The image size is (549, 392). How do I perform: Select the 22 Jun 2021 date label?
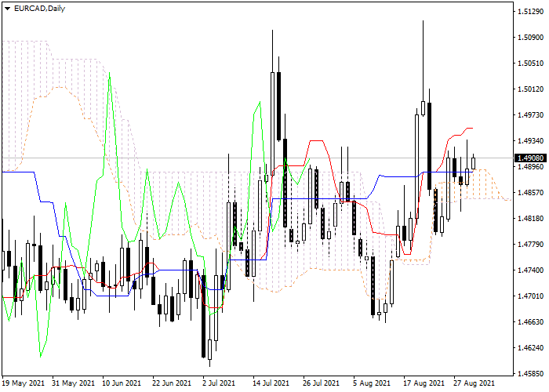click(x=172, y=383)
